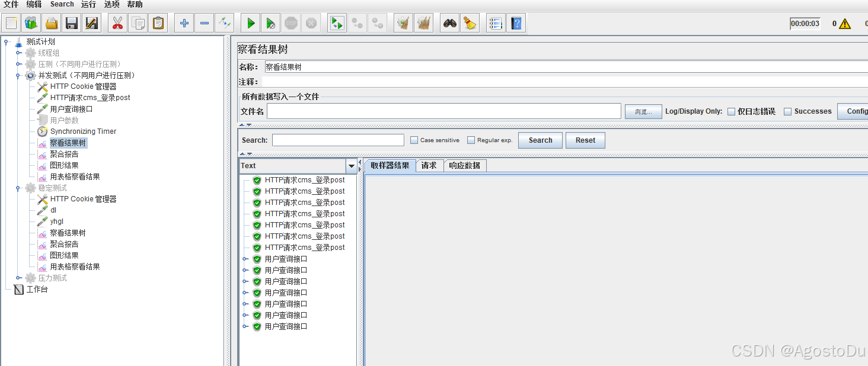Switch to the 响应数据 tab
868x366 pixels.
pyautogui.click(x=465, y=166)
